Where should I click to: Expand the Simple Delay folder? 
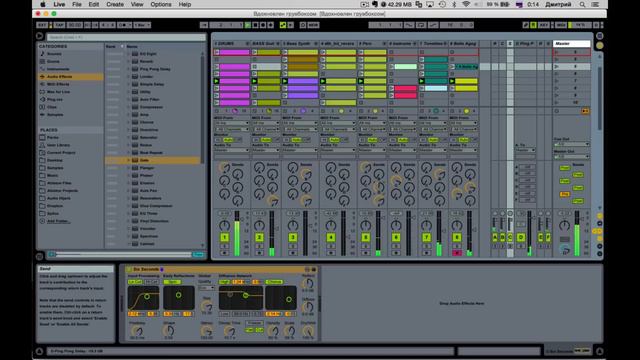pyautogui.click(x=128, y=84)
